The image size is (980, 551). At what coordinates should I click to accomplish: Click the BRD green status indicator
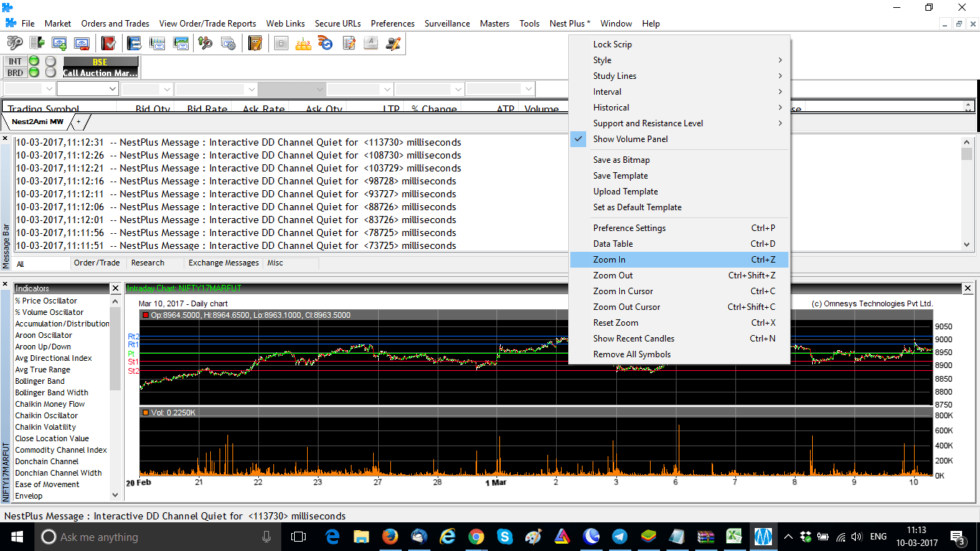33,72
